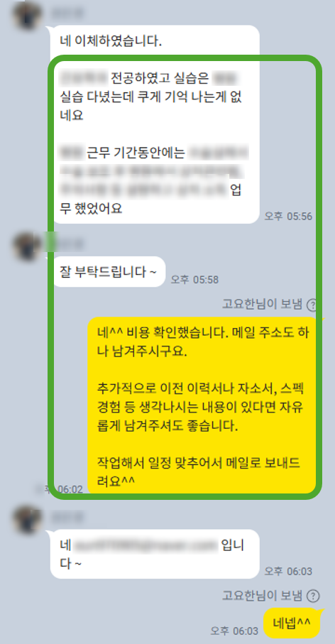Select yellow message starting '네^^ 비용 확인했습니다'
This screenshot has width=335, height=644.
(203, 405)
